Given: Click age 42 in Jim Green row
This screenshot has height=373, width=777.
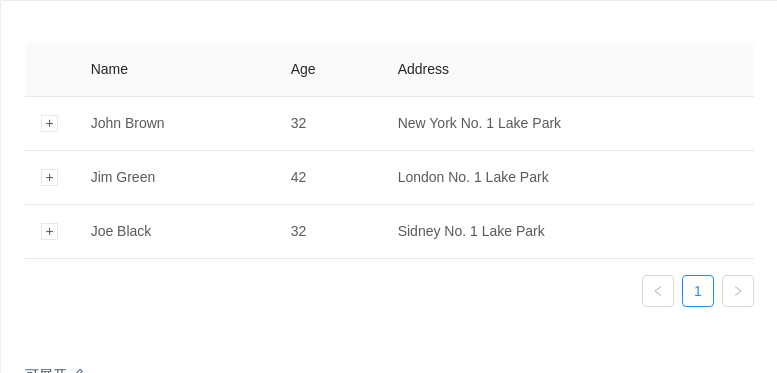Looking at the screenshot, I should point(298,177).
